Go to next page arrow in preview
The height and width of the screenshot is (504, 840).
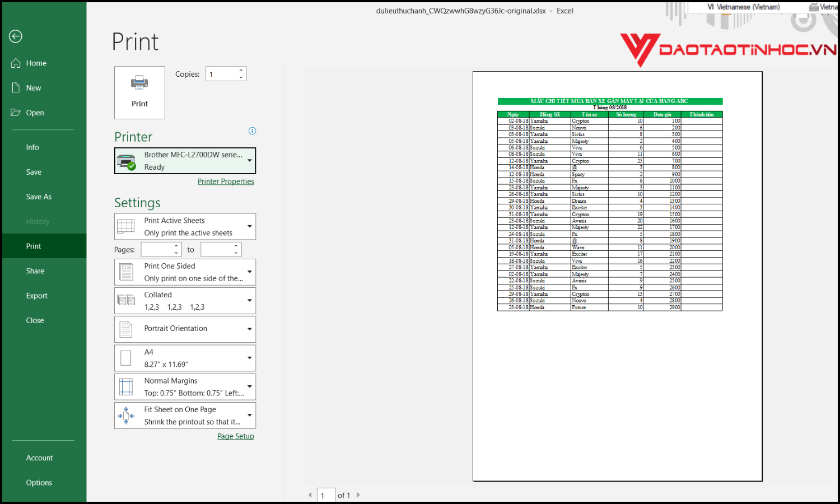click(358, 495)
